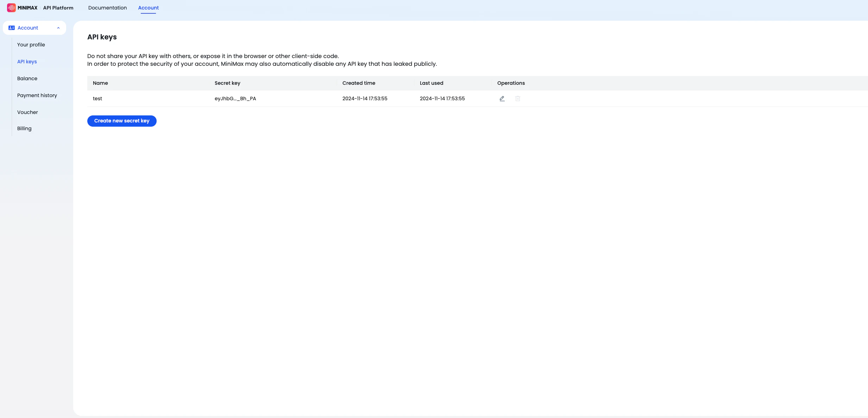Click the Account ID card icon in the sidebar
This screenshot has width=868, height=418.
(x=12, y=28)
